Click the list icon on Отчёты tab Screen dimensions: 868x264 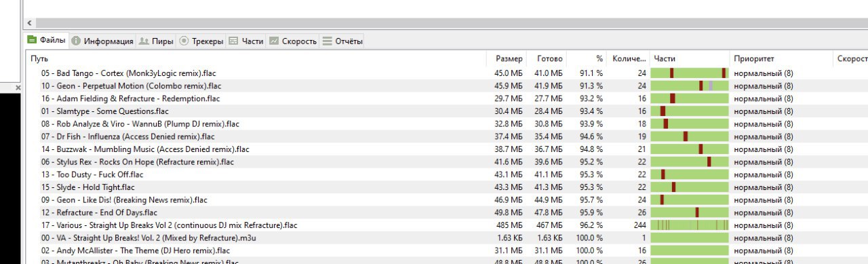(327, 41)
